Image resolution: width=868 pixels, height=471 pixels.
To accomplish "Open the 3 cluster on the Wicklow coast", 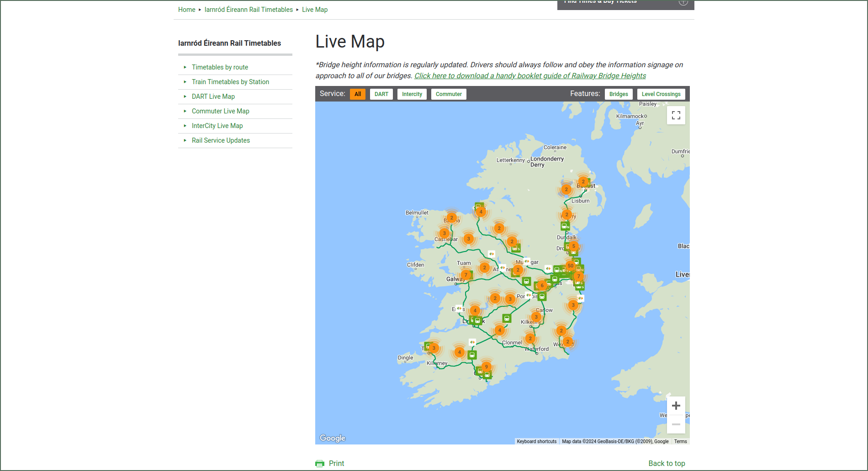I will coord(573,305).
